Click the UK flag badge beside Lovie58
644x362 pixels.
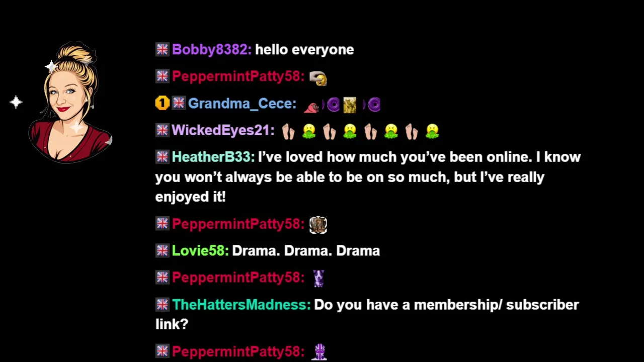pyautogui.click(x=162, y=250)
